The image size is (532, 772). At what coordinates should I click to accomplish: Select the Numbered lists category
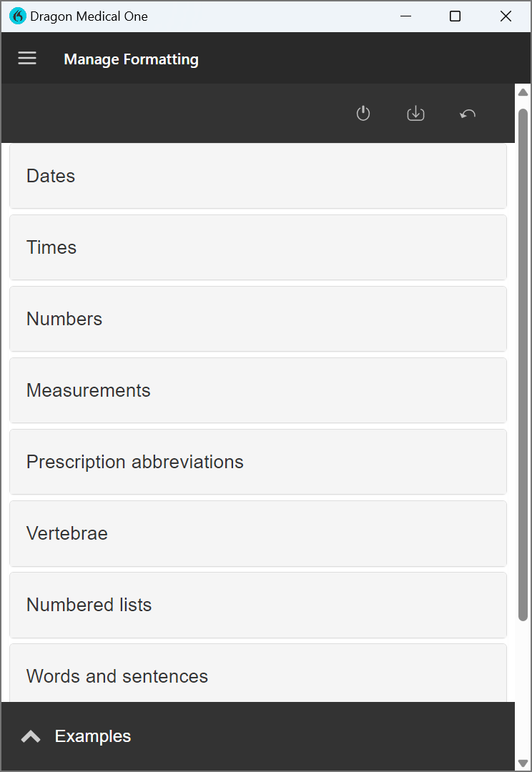(x=257, y=605)
